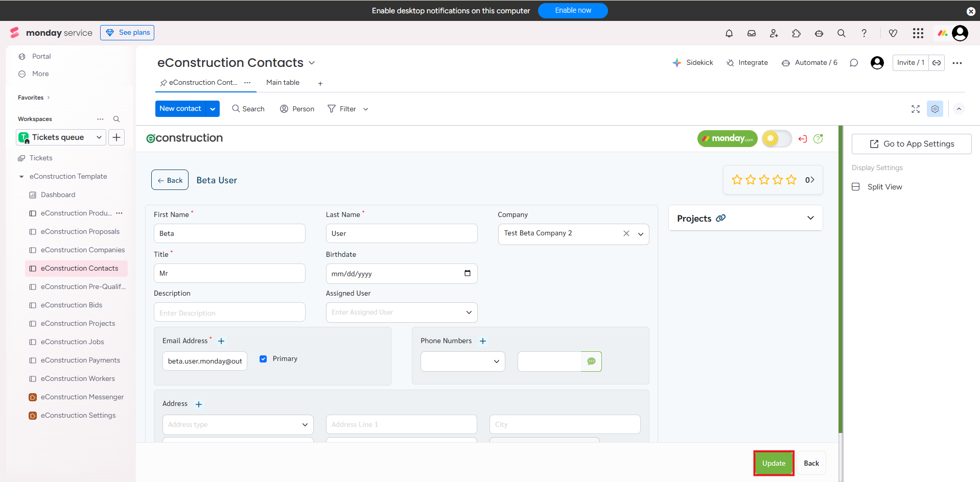980x482 pixels.
Task: Click the green Update button
Action: [773, 463]
